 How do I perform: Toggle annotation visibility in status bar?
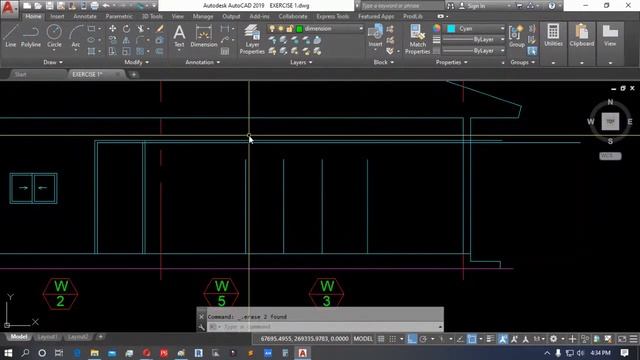pyautogui.click(x=503, y=339)
